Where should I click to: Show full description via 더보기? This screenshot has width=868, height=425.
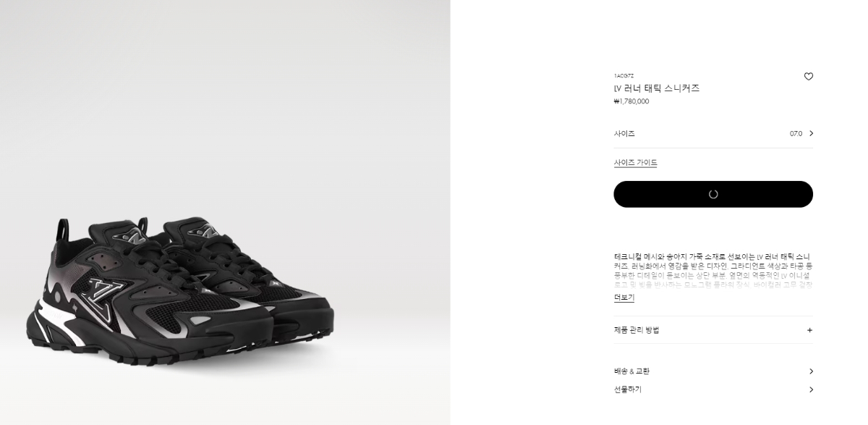(624, 298)
